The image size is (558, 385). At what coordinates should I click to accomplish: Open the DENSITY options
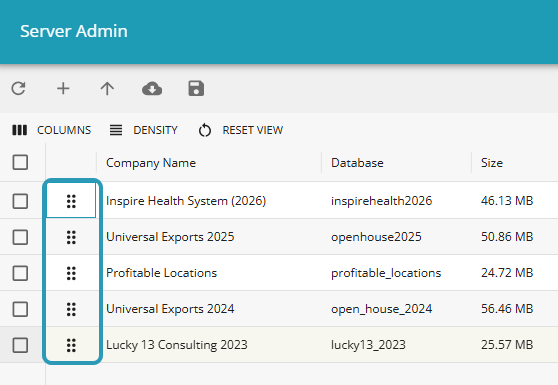click(143, 130)
